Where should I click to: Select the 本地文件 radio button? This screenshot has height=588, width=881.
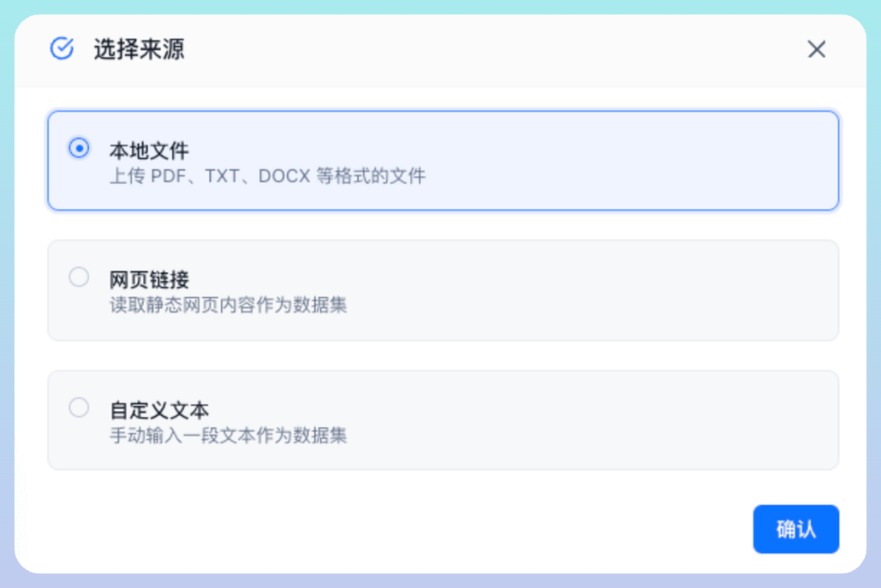(79, 148)
